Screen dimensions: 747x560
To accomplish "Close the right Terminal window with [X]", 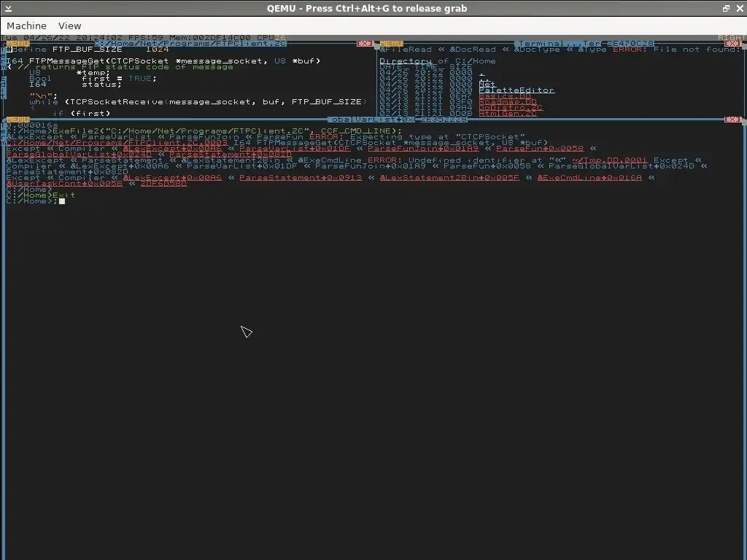I will [x=733, y=43].
